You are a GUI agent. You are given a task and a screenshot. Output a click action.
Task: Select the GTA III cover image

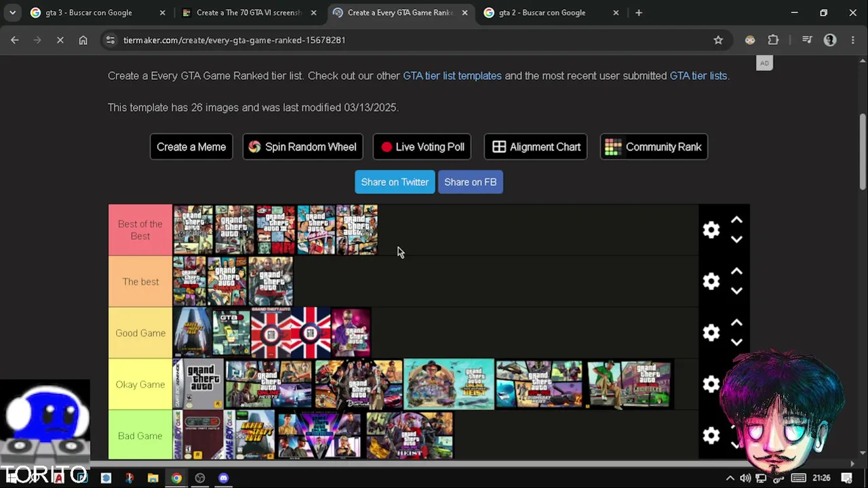click(275, 230)
